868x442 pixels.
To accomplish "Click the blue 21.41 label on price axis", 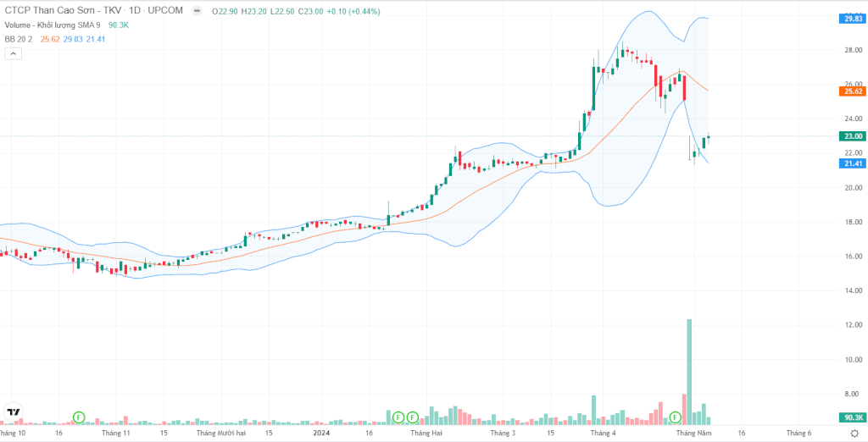I will (x=853, y=163).
